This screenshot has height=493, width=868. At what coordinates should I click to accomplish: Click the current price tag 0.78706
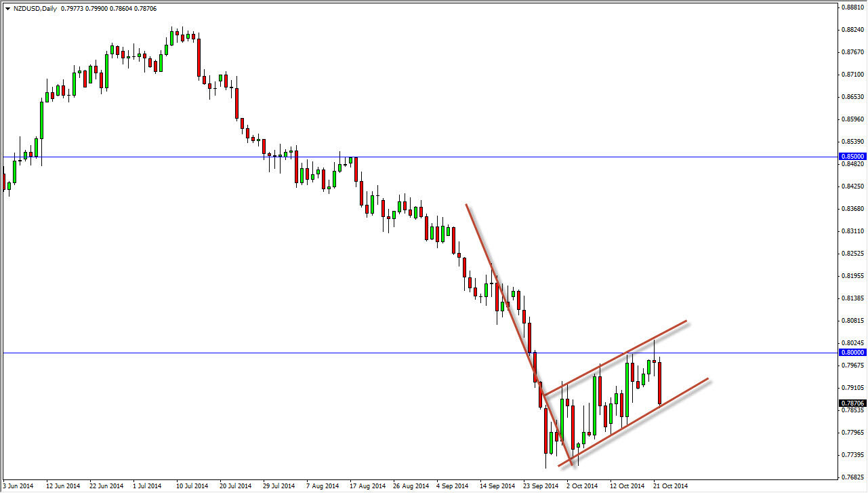click(851, 402)
